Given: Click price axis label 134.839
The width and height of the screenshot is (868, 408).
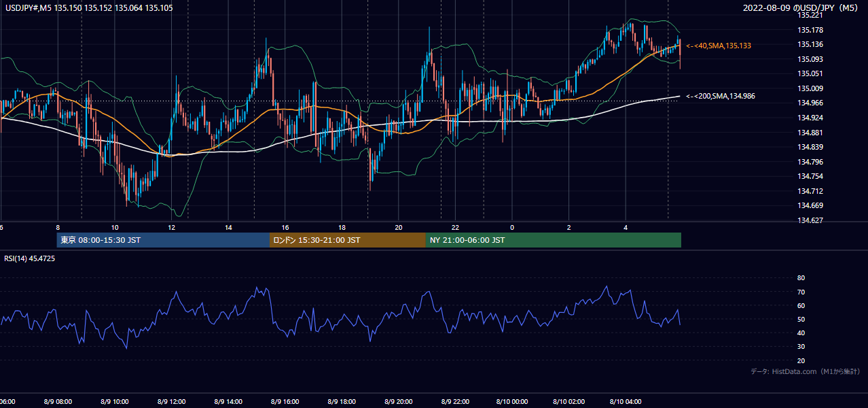Looking at the screenshot, I should click(x=810, y=148).
